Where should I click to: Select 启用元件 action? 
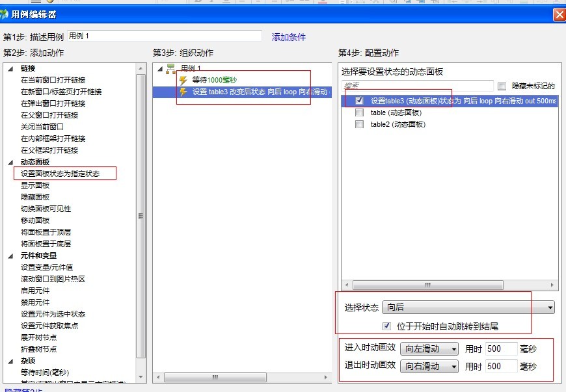(35, 291)
